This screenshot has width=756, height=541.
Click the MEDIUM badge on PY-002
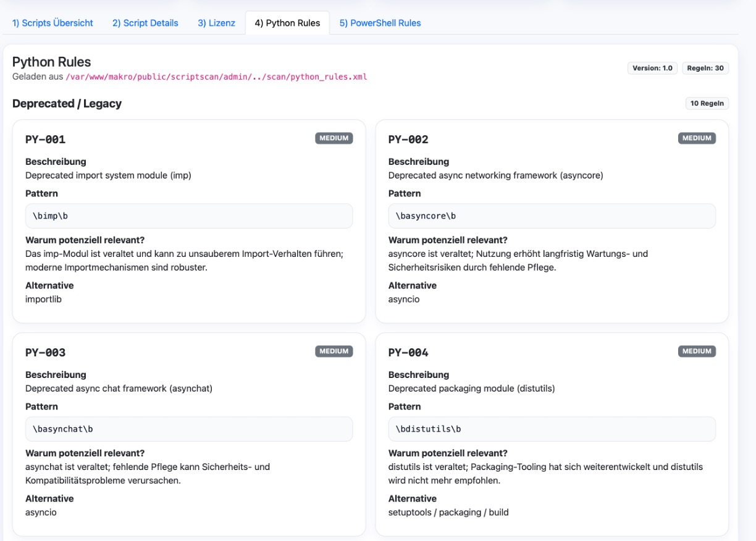697,138
